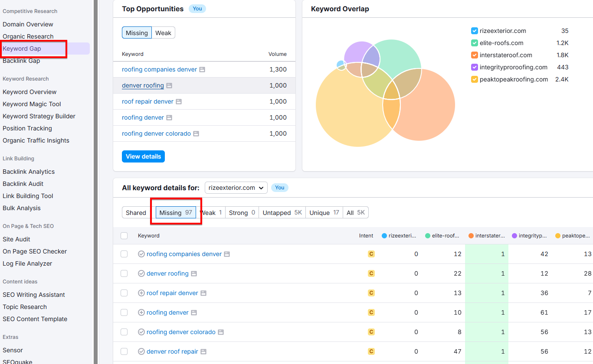
Task: Open SEO Writing Assistant in sidebar
Action: click(34, 295)
